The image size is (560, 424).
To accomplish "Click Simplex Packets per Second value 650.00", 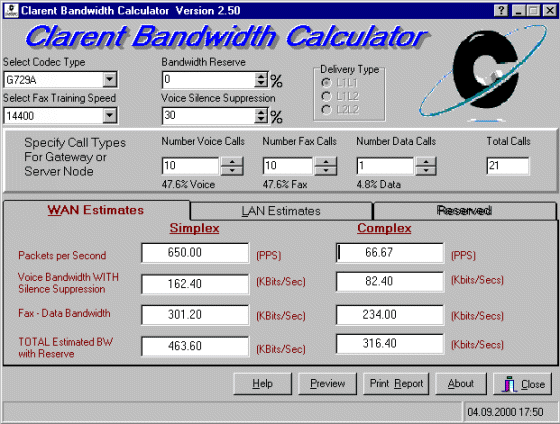I will (x=195, y=253).
